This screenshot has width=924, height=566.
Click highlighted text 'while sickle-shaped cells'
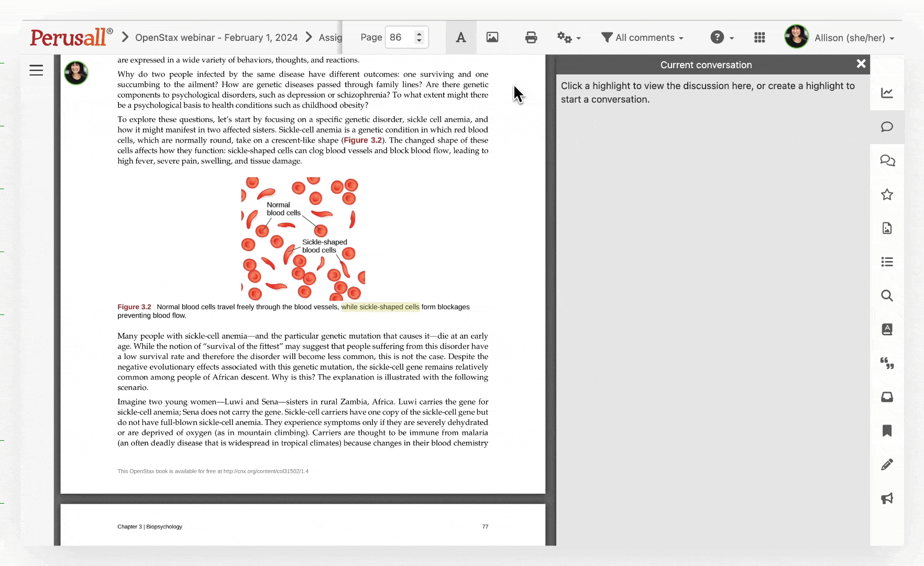coord(380,307)
